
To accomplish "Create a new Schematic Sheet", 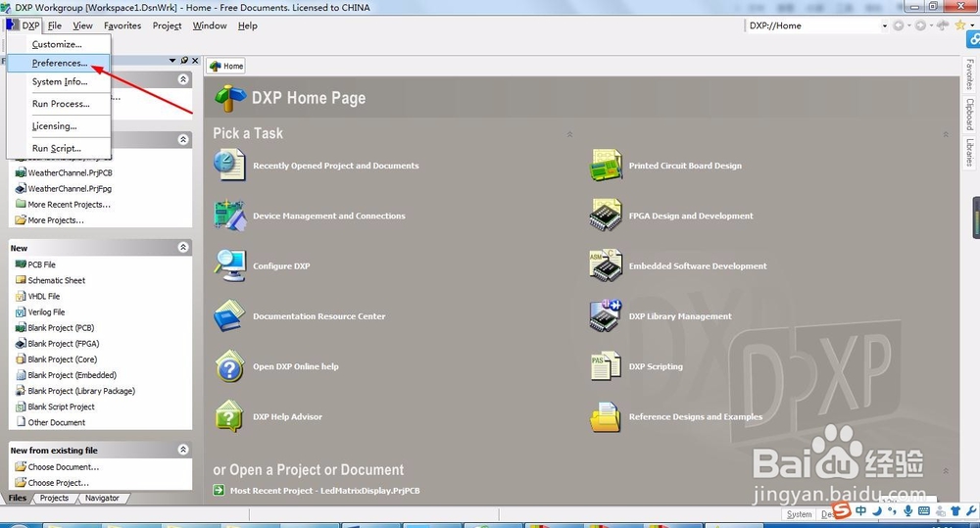I will click(56, 280).
